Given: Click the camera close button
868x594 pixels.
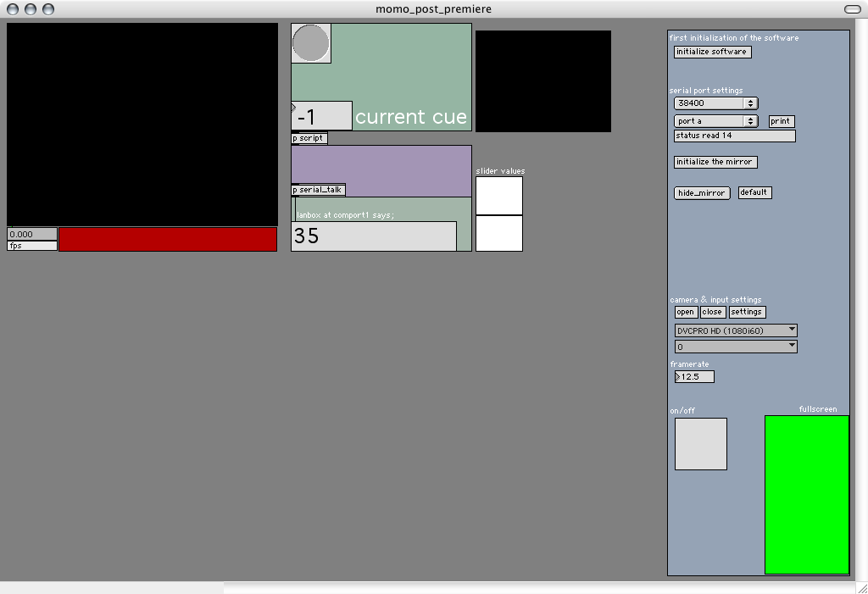Looking at the screenshot, I should [x=712, y=312].
